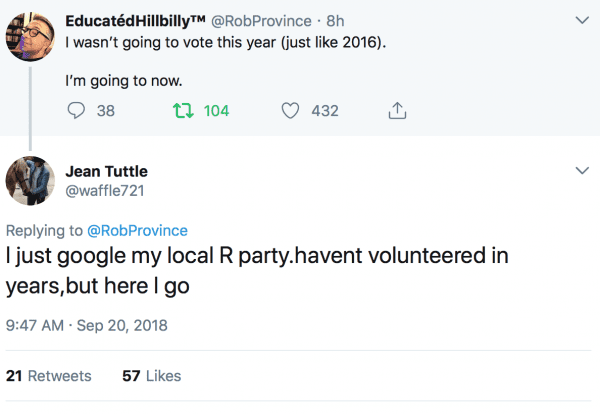The width and height of the screenshot is (600, 414).
Task: Retweet the EducatédHillbilly tweet via arrows icon
Action: 185,111
